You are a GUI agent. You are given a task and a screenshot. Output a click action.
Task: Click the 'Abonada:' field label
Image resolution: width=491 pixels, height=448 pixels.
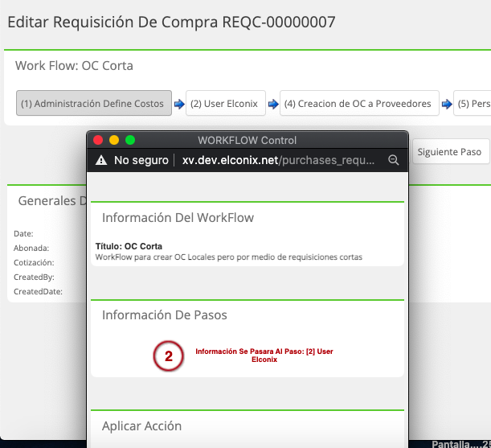(31, 248)
